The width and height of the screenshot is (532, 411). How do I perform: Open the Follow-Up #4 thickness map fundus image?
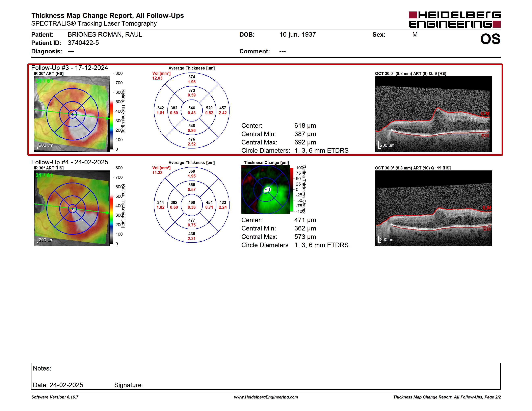click(x=72, y=209)
